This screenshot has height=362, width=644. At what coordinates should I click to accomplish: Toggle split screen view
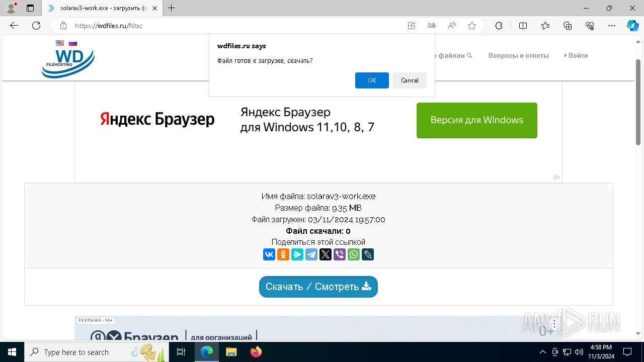(x=523, y=26)
